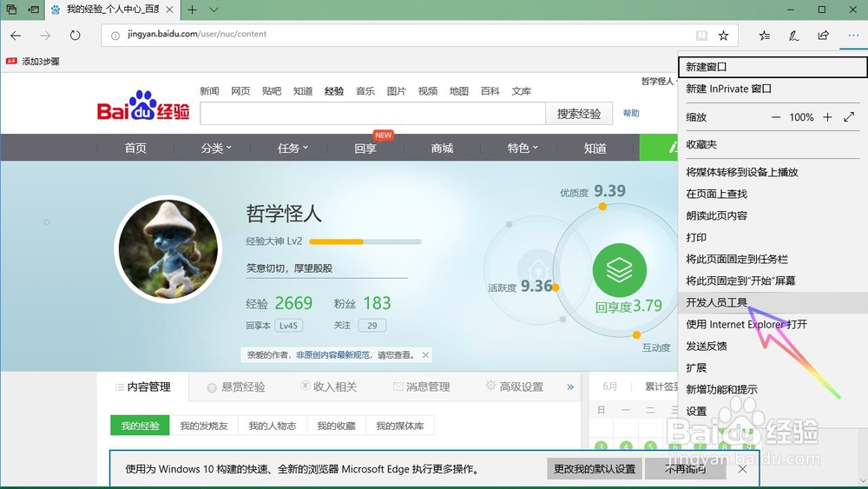
Task: Switch to the 悬赏经验 tab
Action: pyautogui.click(x=236, y=387)
